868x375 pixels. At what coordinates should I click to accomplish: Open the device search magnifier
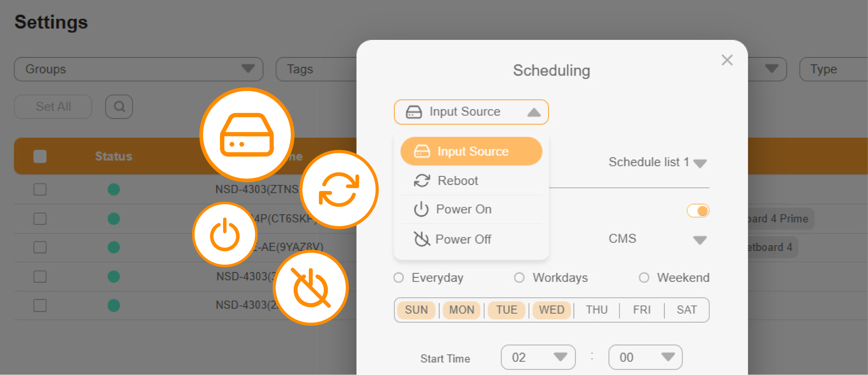pyautogui.click(x=119, y=106)
